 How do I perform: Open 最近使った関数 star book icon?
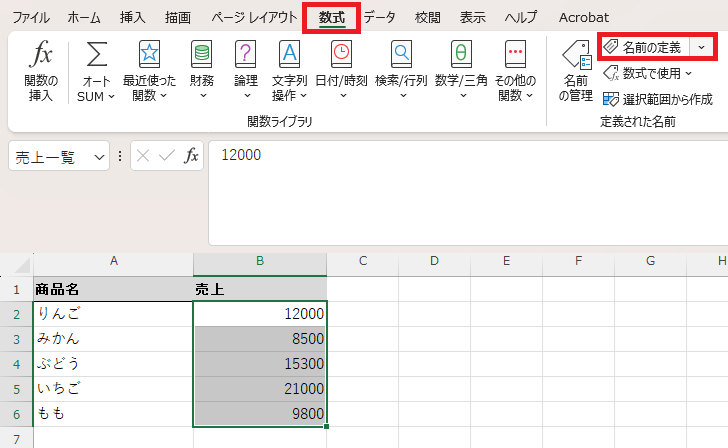click(149, 54)
